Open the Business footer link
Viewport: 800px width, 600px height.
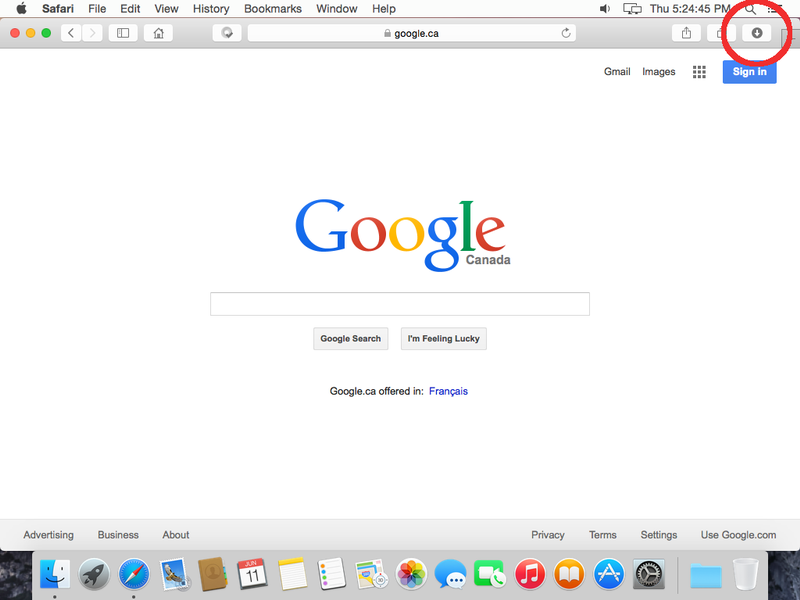(118, 535)
